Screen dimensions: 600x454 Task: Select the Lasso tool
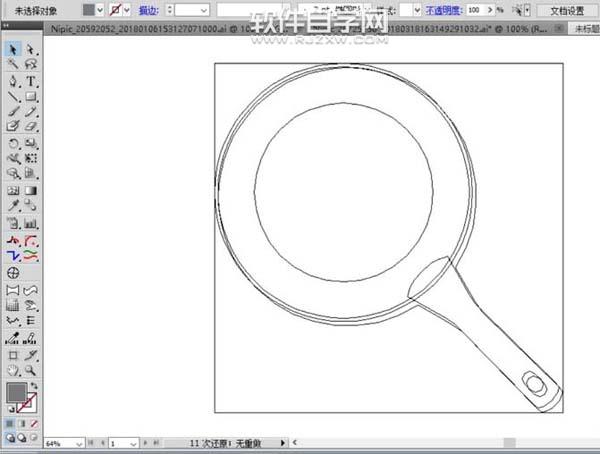click(31, 64)
